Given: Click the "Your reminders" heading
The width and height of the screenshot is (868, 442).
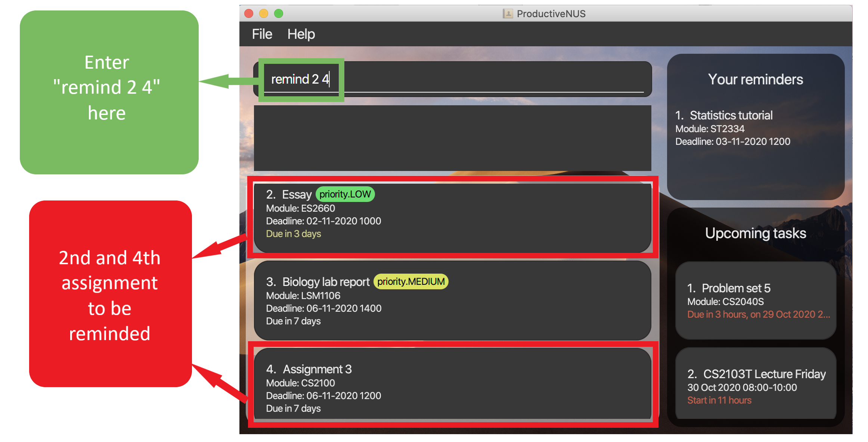Looking at the screenshot, I should tap(756, 80).
